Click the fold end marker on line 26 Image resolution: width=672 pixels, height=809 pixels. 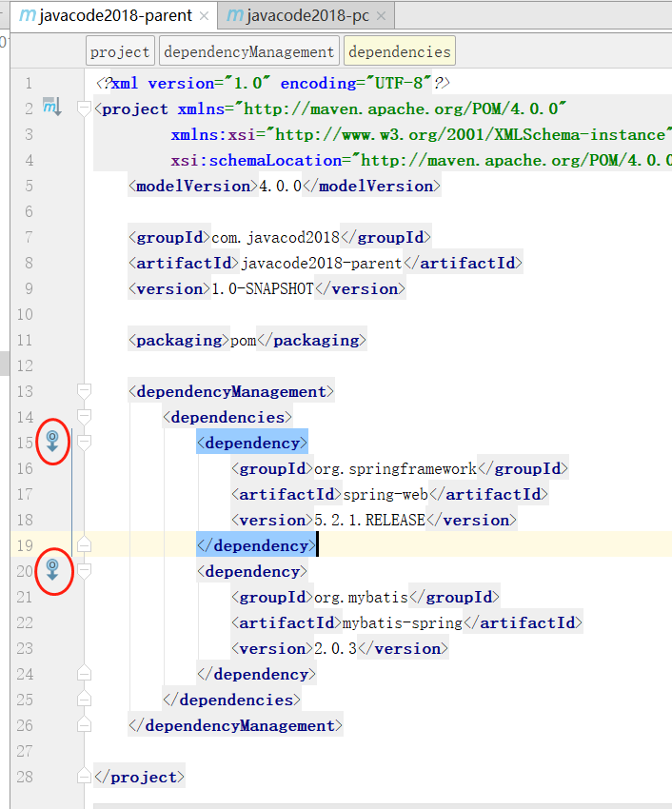click(x=84, y=725)
